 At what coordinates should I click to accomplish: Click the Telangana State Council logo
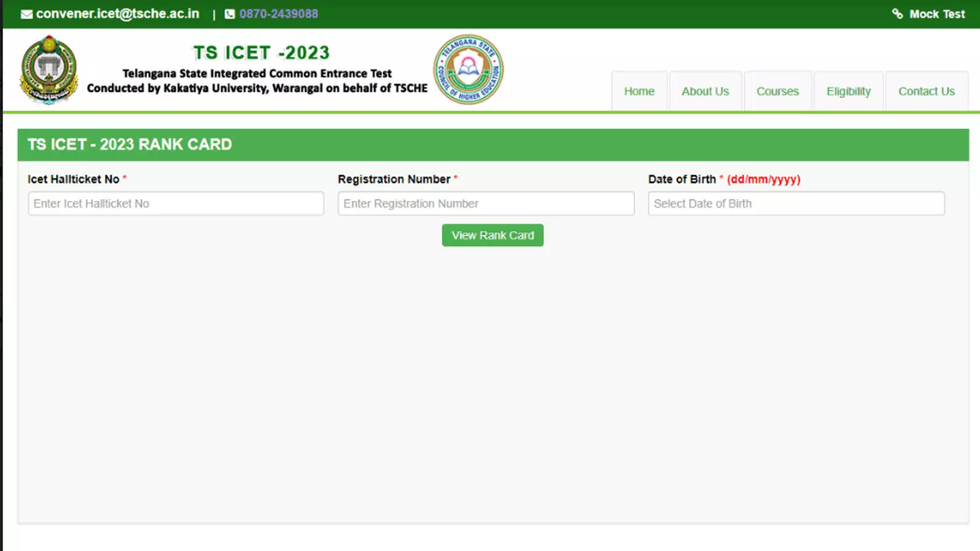[x=469, y=69]
